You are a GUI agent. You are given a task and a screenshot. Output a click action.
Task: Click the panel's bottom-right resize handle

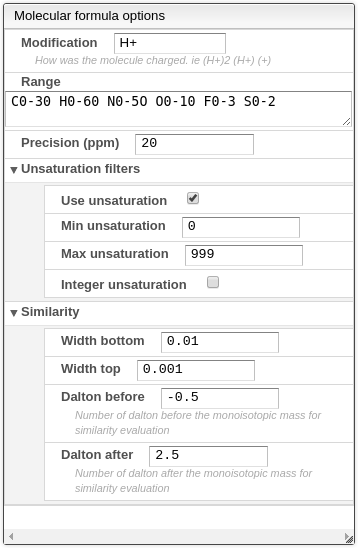tap(351, 541)
